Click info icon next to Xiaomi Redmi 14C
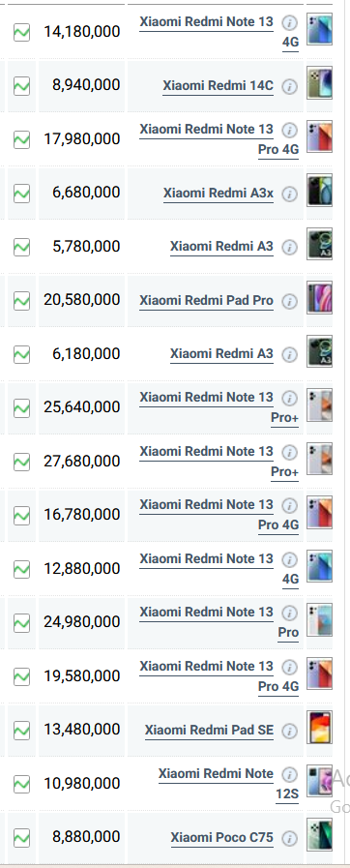 [289, 86]
